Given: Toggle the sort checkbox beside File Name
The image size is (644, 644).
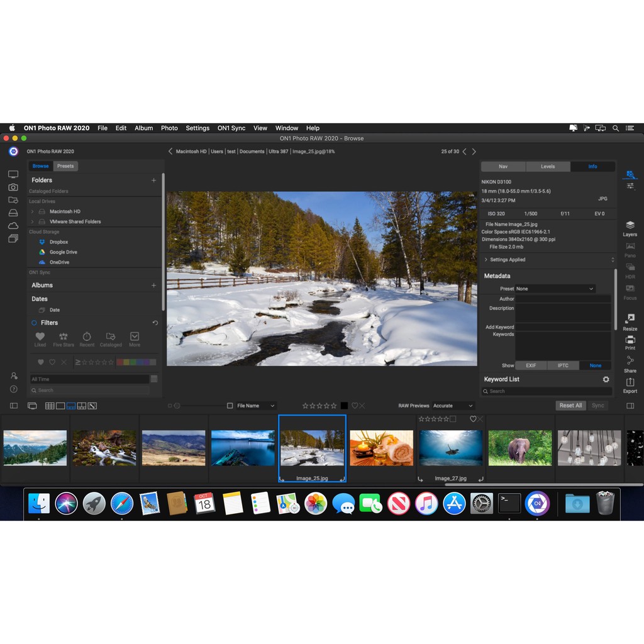Looking at the screenshot, I should pyautogui.click(x=230, y=406).
